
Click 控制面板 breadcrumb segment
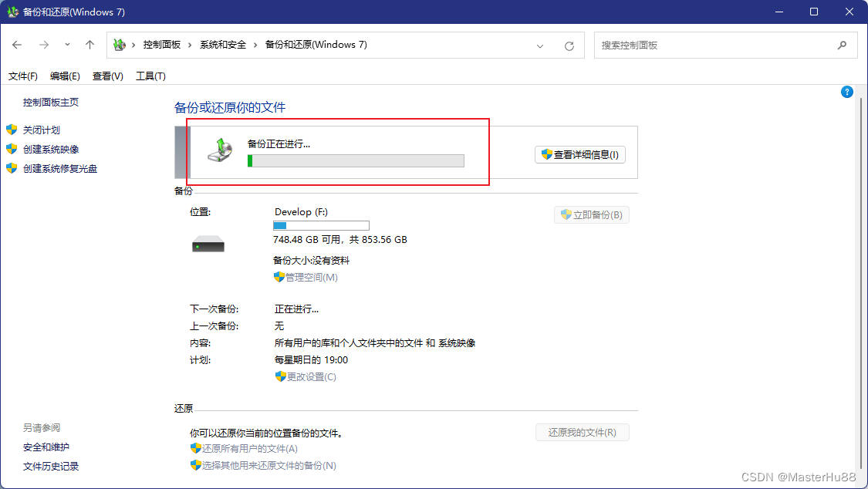(x=162, y=45)
